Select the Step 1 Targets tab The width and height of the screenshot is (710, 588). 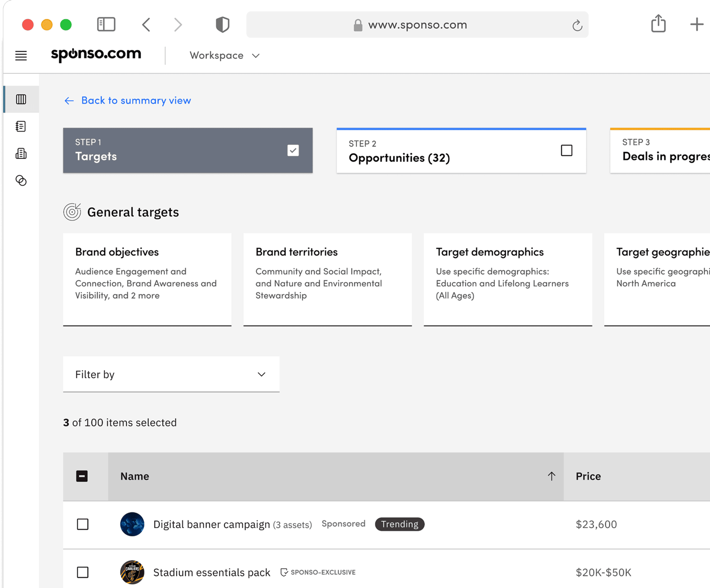[187, 151]
